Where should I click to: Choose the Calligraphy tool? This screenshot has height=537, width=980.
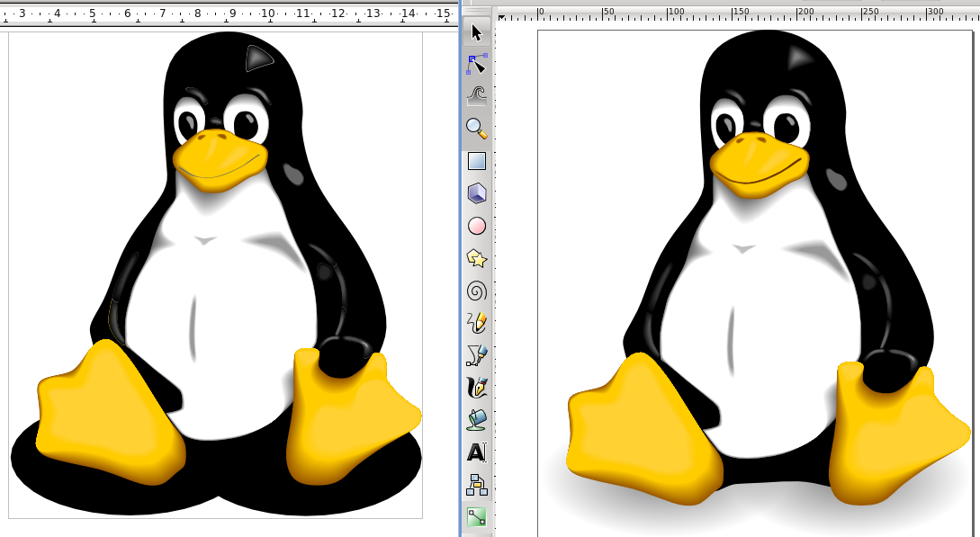point(477,387)
